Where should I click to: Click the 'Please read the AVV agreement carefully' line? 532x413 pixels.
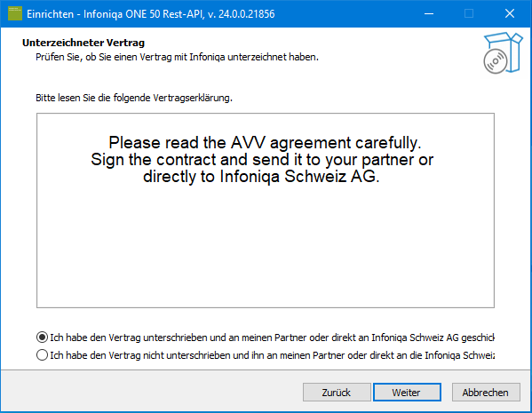pos(265,142)
